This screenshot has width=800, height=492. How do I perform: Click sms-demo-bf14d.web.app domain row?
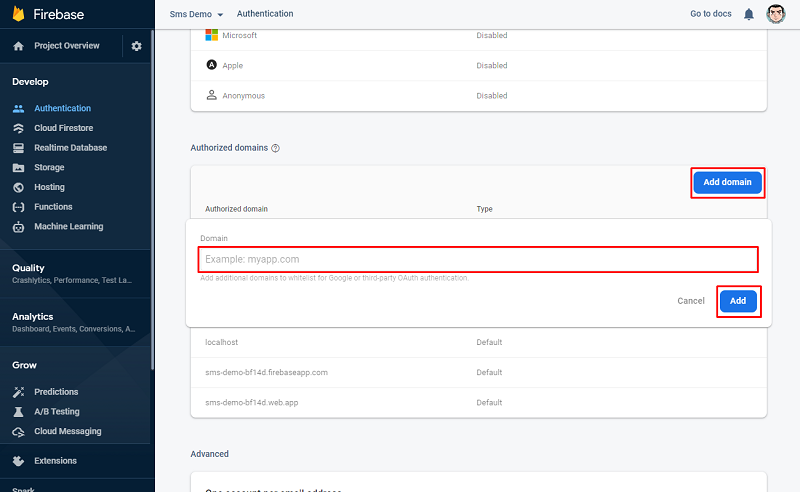[x=479, y=403]
